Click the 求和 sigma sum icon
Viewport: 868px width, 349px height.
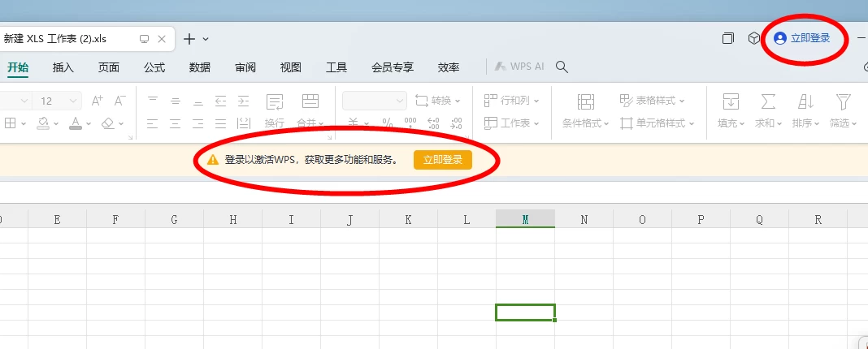click(768, 101)
